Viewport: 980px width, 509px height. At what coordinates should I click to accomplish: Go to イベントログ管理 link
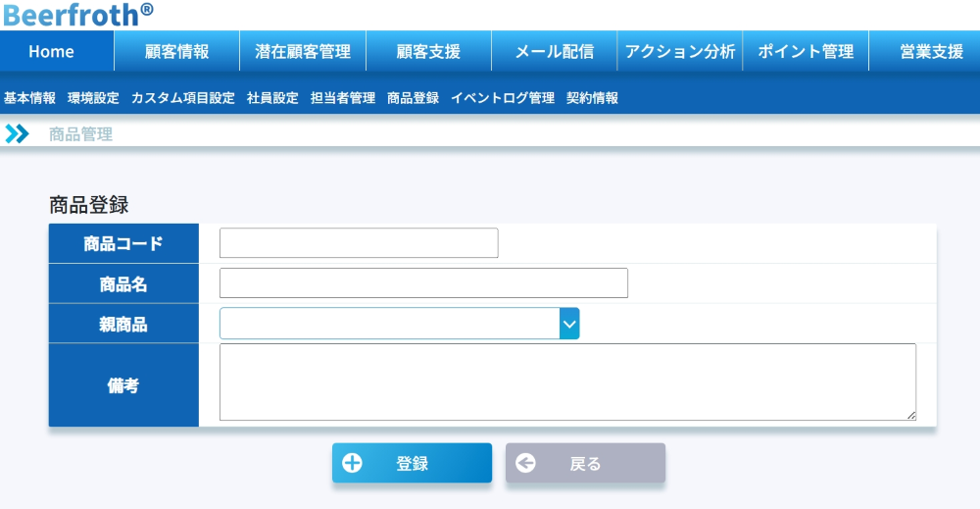coord(502,98)
